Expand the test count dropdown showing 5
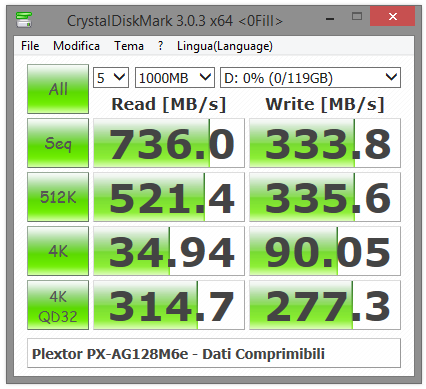 pos(111,78)
